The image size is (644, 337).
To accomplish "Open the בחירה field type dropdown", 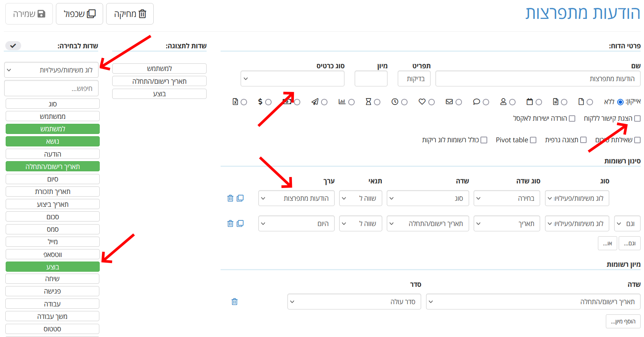I will 507,198.
